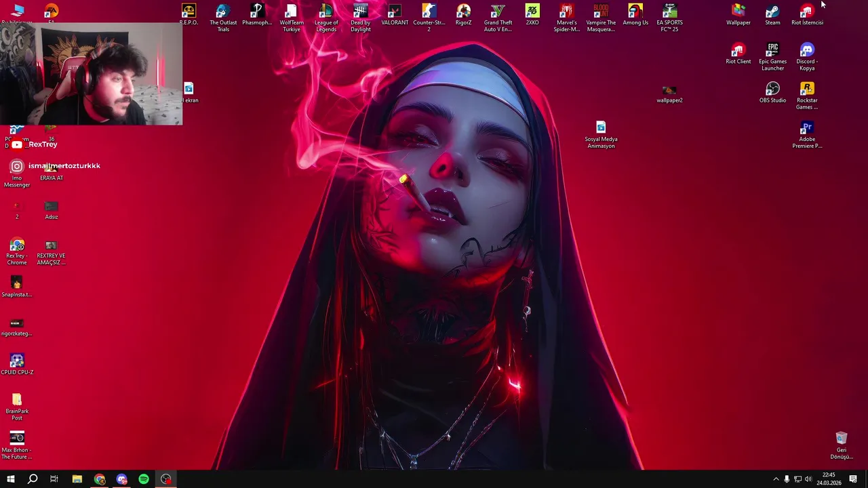
Task: Open the RexTrey - Chrome shortcut
Action: (17, 252)
